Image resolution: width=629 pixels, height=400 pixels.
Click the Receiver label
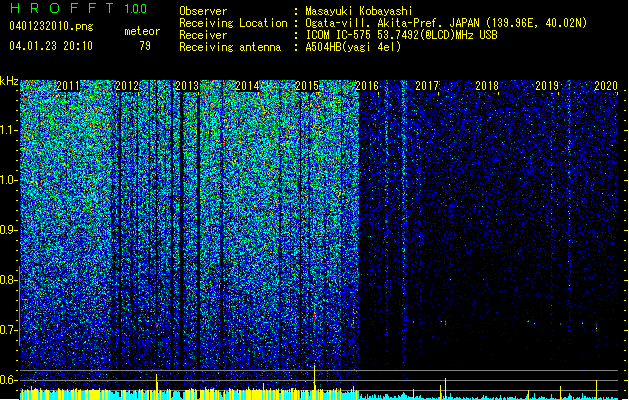tap(203, 35)
